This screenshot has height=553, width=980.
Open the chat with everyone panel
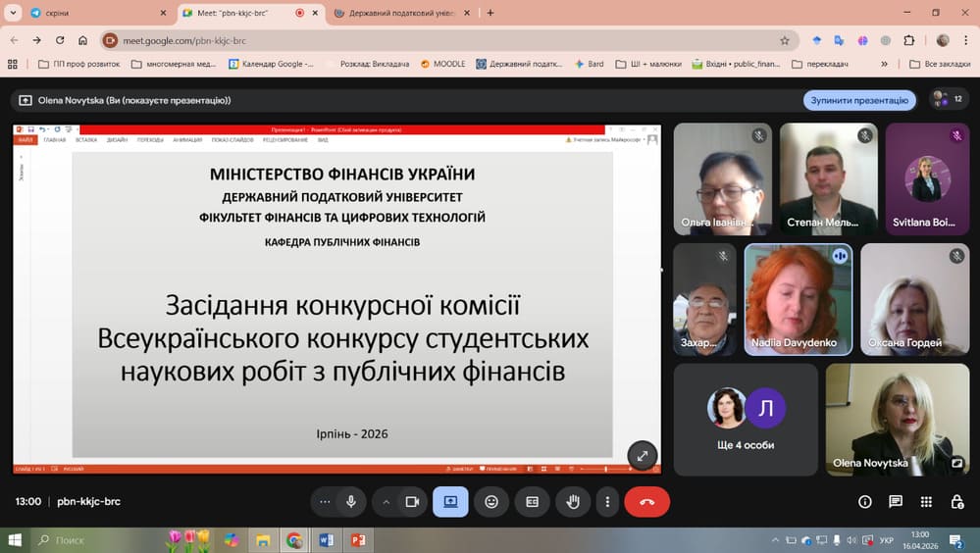[x=896, y=501]
